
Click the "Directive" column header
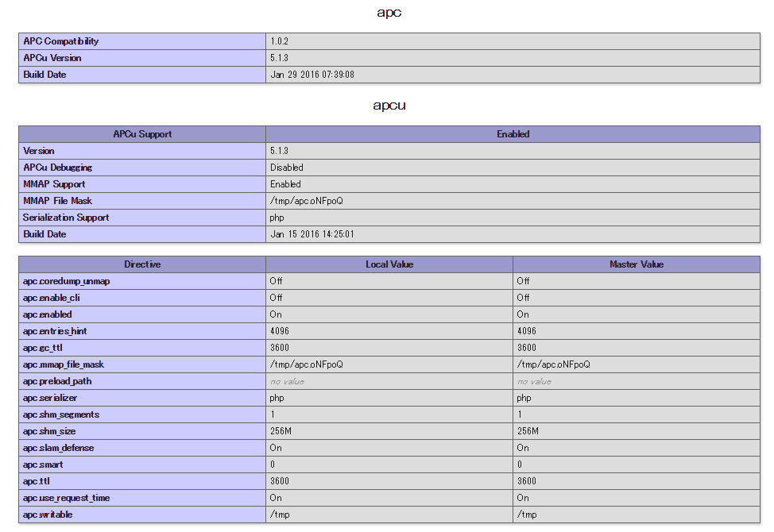(x=141, y=264)
